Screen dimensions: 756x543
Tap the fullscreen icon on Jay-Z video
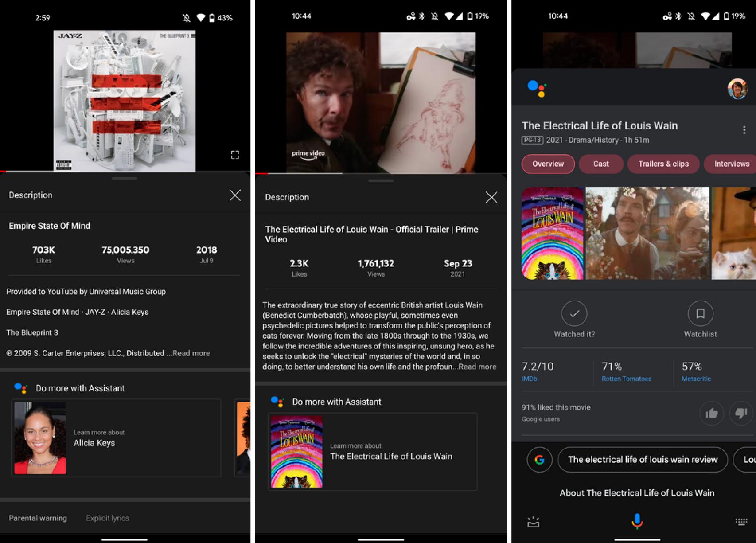click(x=235, y=155)
